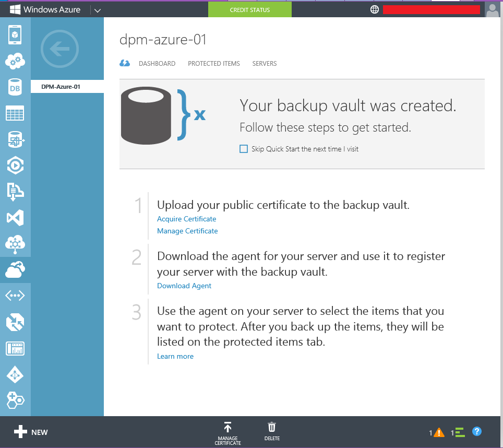Open Mobile Services in the sidebar
Viewport: 503px width, 448px height.
[15, 34]
